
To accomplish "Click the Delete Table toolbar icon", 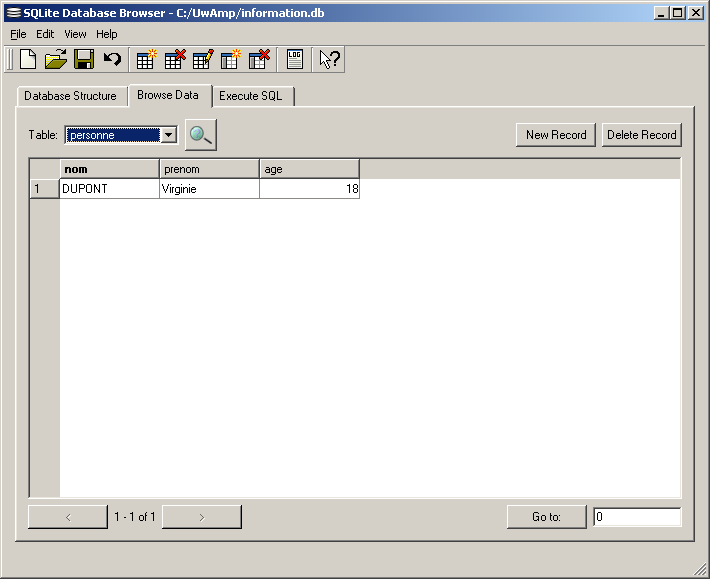I will pos(175,59).
